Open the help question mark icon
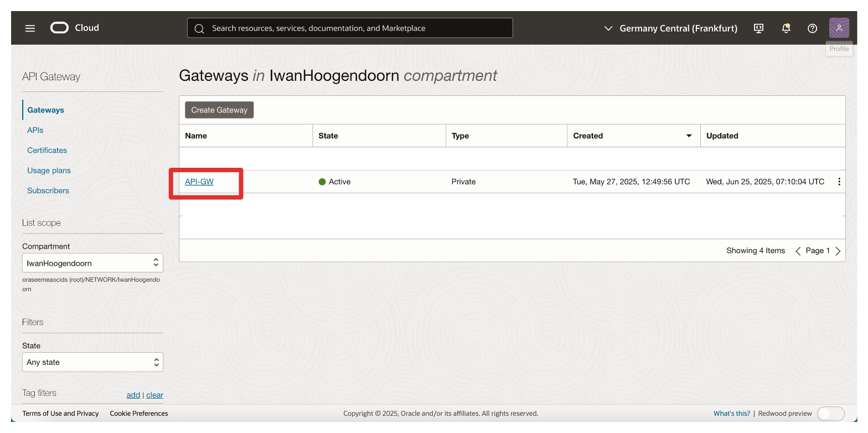This screenshot has height=433, width=868. pos(812,28)
